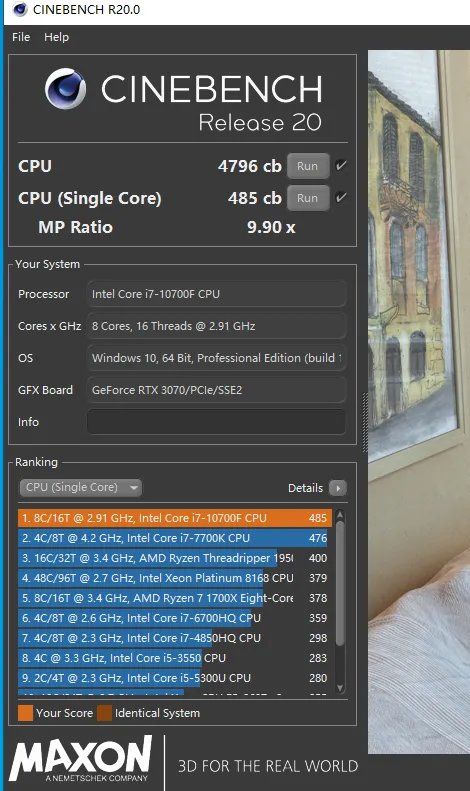Select ranking row 2, Intel Core i7-7700K
The width and height of the screenshot is (470, 791).
(x=175, y=538)
